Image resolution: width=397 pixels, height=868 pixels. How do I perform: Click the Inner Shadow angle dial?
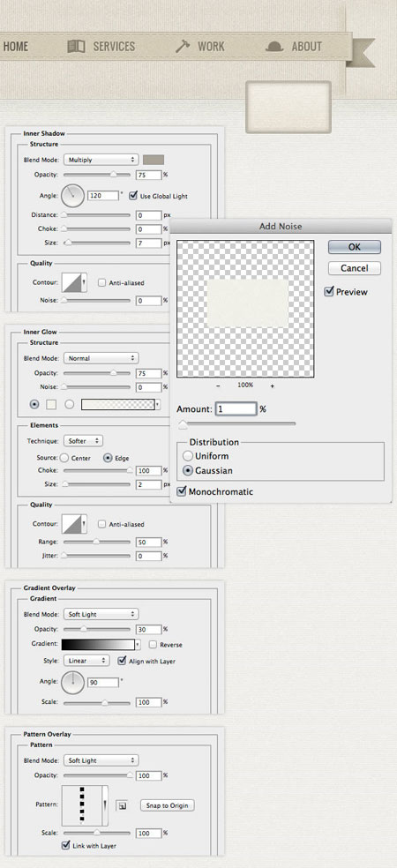coord(72,196)
